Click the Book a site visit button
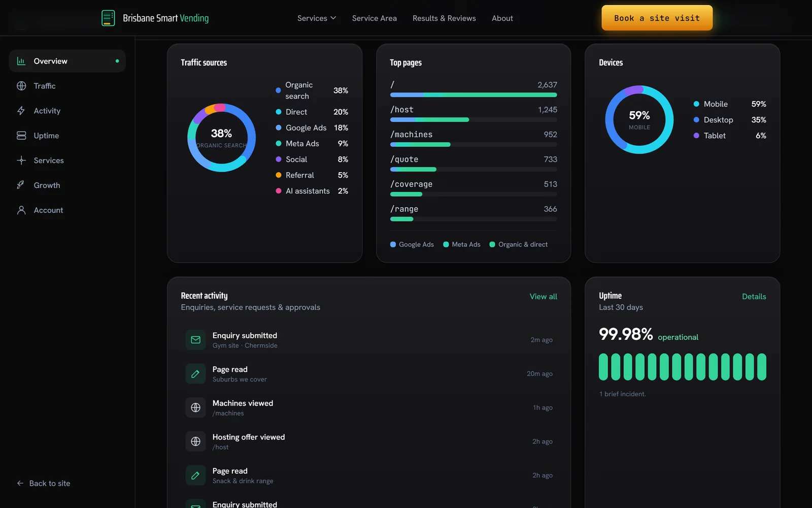The height and width of the screenshot is (508, 812). [x=657, y=18]
